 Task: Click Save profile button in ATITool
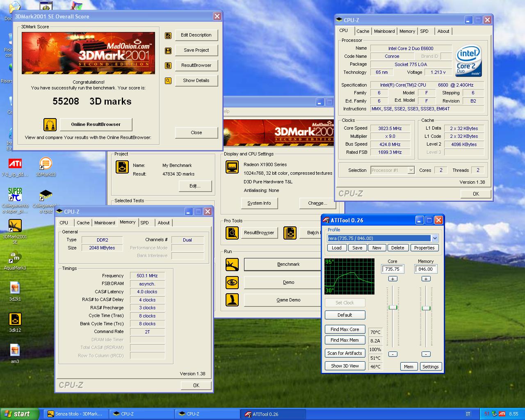(357, 248)
